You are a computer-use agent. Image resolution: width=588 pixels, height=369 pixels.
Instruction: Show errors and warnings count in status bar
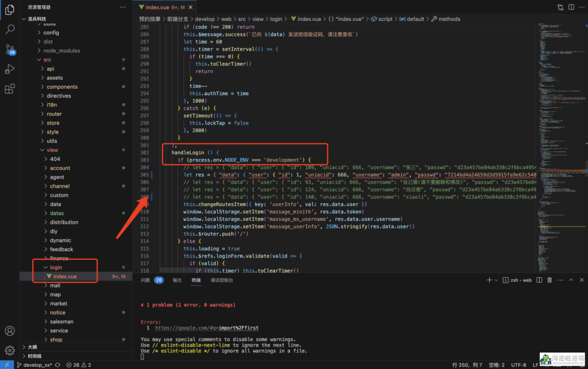click(x=78, y=365)
